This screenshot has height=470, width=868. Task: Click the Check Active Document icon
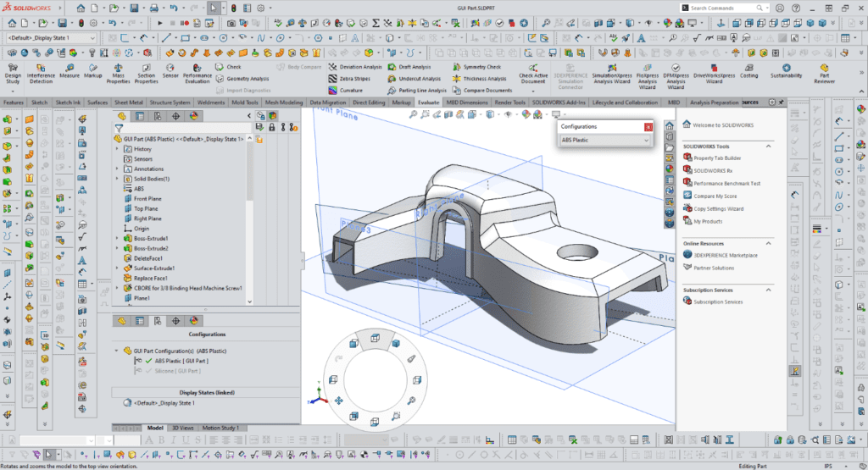coord(533,67)
